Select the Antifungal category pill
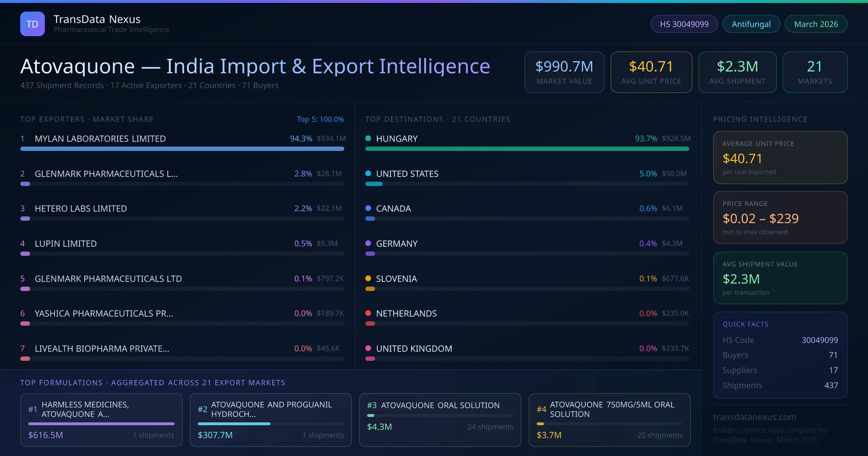 click(x=751, y=24)
